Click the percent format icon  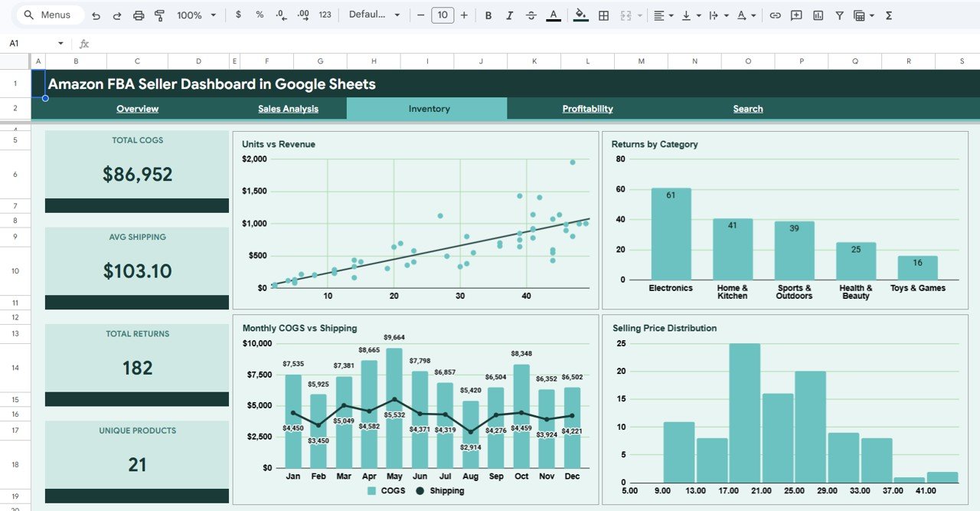(259, 15)
